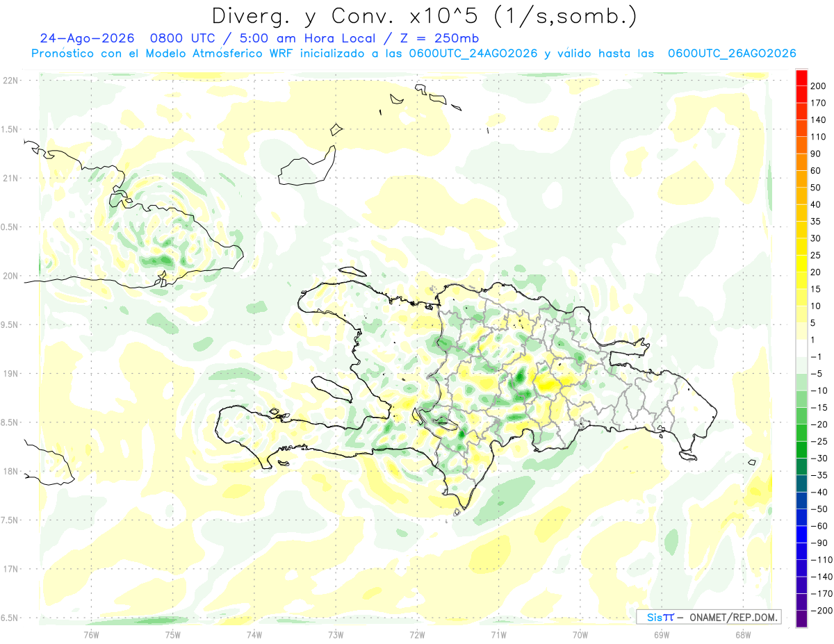Click the "25" value on the color scale

point(817,255)
